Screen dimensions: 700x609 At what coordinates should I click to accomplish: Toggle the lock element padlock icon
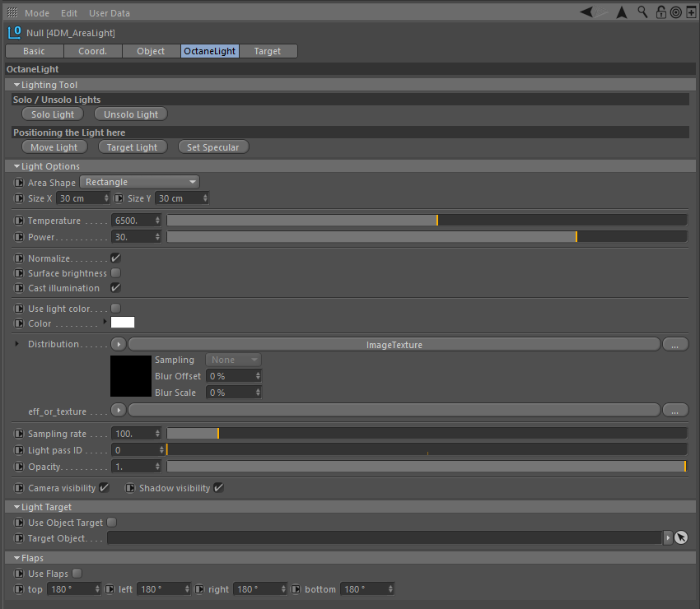pos(660,12)
